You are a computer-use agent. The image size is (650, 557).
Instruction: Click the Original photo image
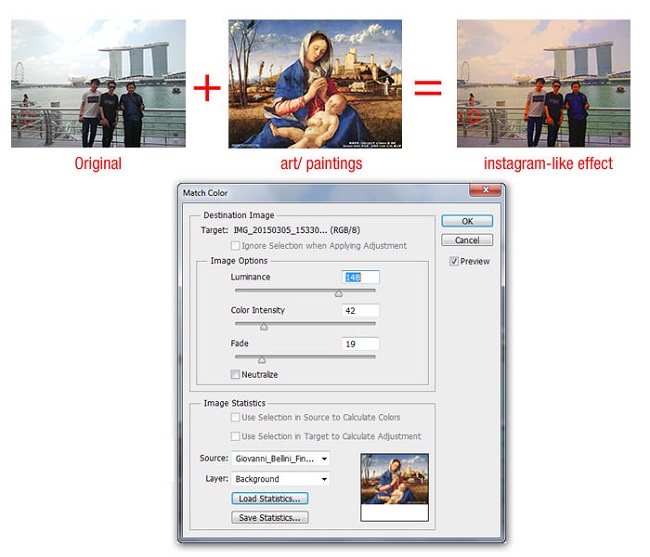(98, 84)
